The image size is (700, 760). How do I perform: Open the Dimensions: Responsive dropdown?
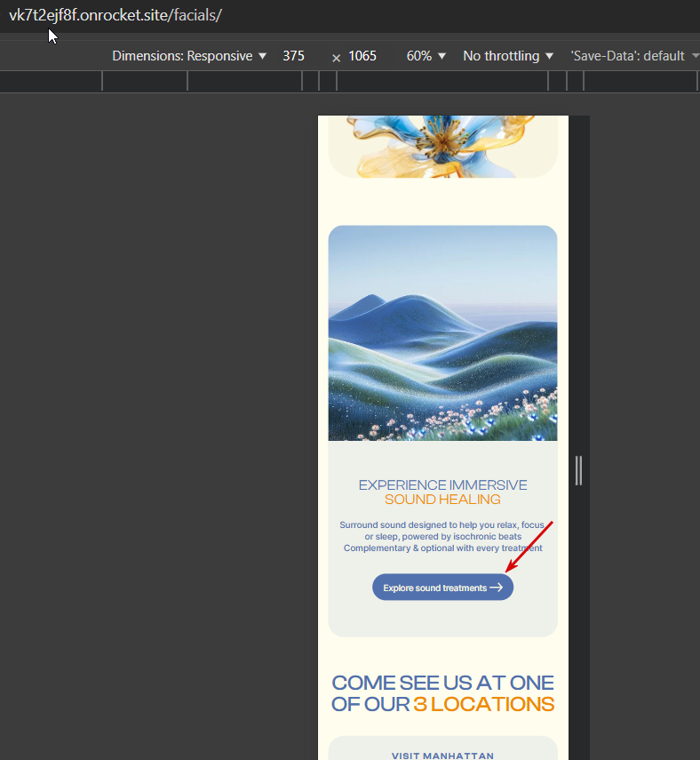tap(189, 56)
